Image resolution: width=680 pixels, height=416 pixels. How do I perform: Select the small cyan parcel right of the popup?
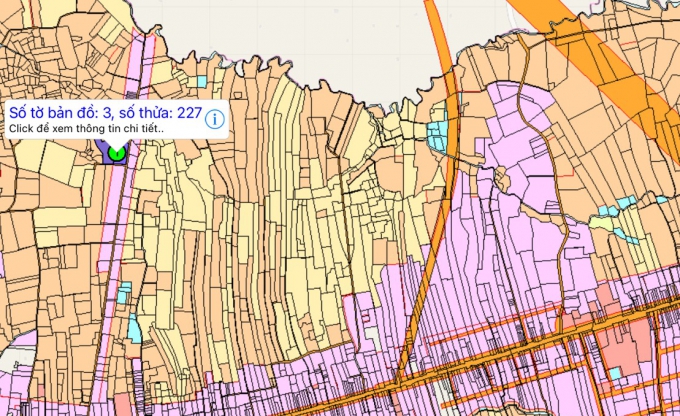coord(203,81)
